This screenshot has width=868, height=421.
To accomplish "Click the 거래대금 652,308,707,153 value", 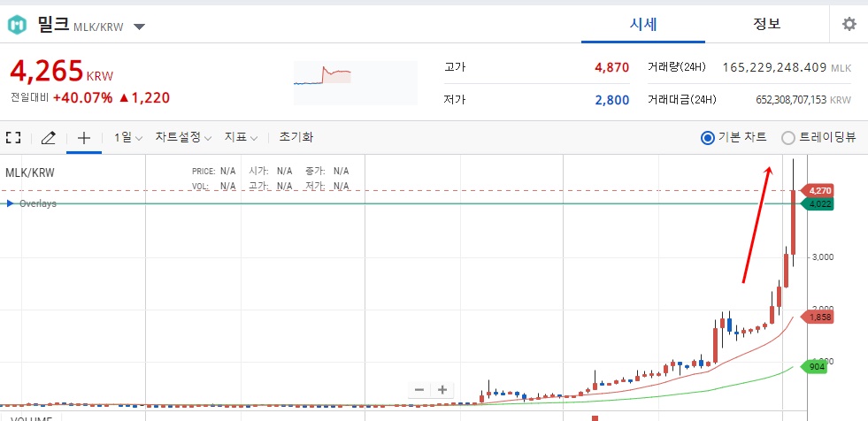I will (x=791, y=100).
